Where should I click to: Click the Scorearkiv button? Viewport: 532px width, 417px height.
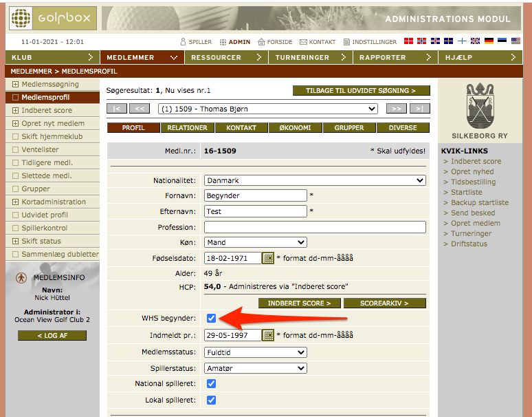click(385, 303)
